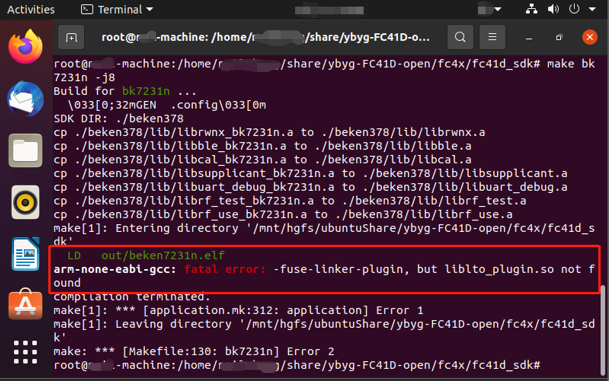Open Rhythmbox music player icon
This screenshot has height=383, width=609.
26,202
